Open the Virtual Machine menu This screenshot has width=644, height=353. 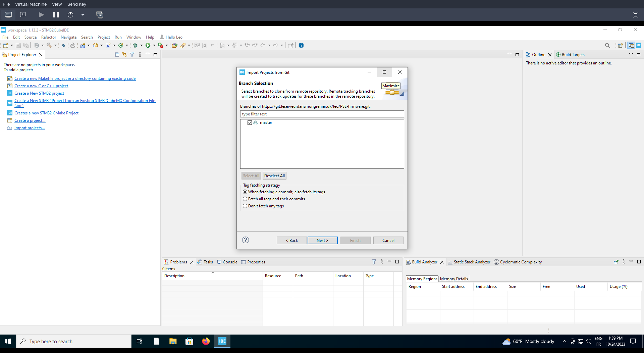pyautogui.click(x=31, y=4)
